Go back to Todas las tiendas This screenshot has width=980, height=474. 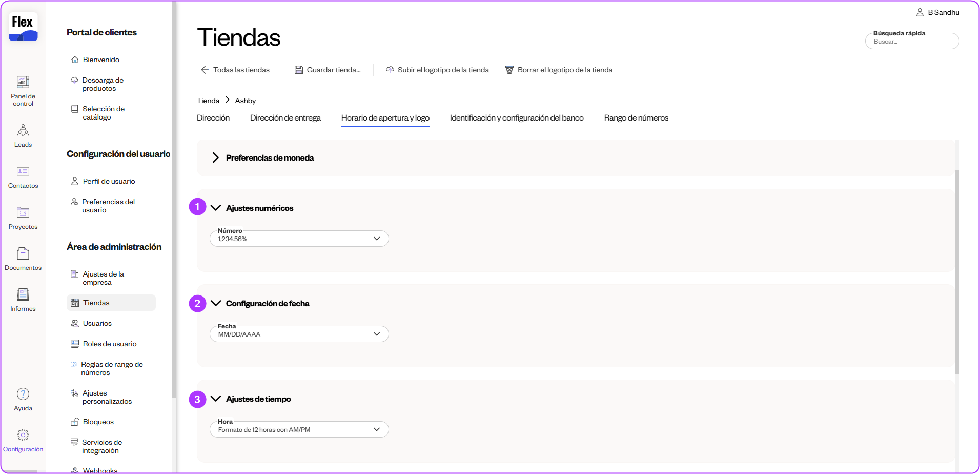[235, 70]
